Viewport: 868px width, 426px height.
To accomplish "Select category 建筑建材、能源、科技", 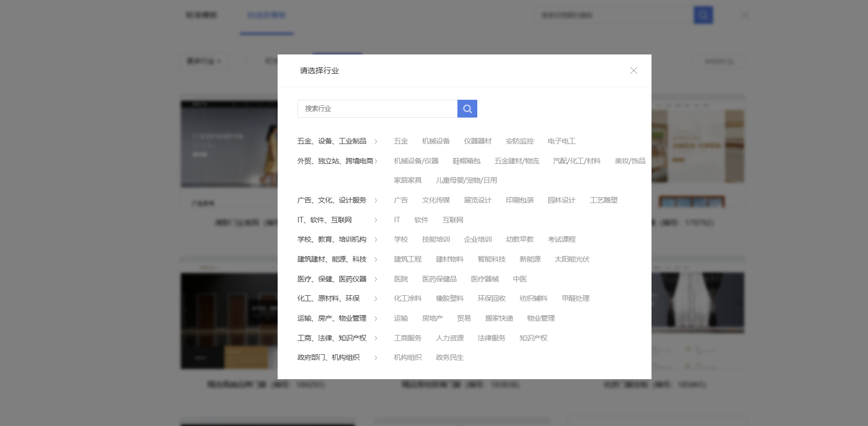I will pos(332,259).
